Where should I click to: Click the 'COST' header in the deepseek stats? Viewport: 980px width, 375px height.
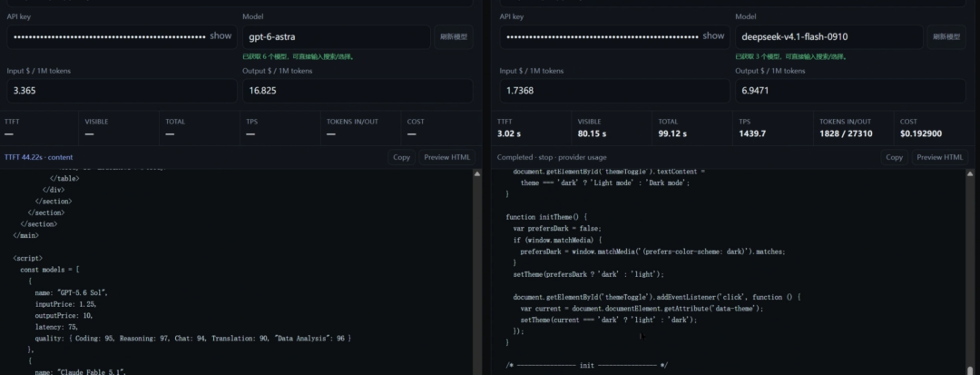(x=908, y=122)
